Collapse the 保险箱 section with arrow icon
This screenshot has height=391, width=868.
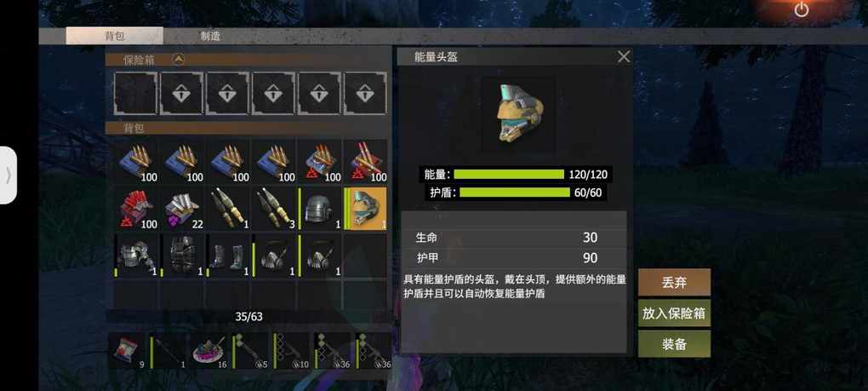[178, 60]
